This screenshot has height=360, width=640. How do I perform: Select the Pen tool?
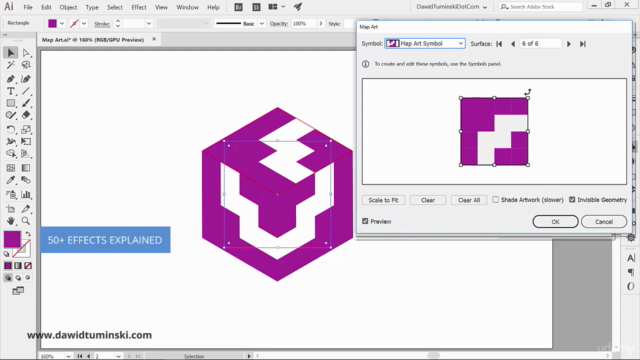[11, 79]
